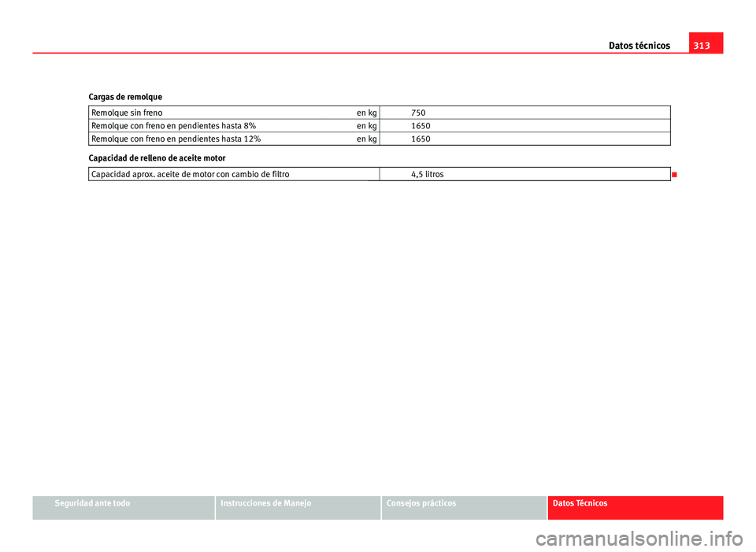Click page number 313 badge
The width and height of the screenshot is (756, 552).
tap(706, 43)
